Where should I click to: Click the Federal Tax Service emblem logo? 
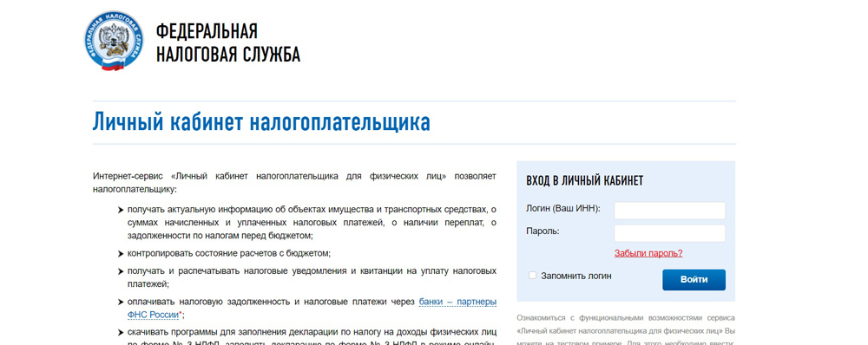(x=114, y=41)
